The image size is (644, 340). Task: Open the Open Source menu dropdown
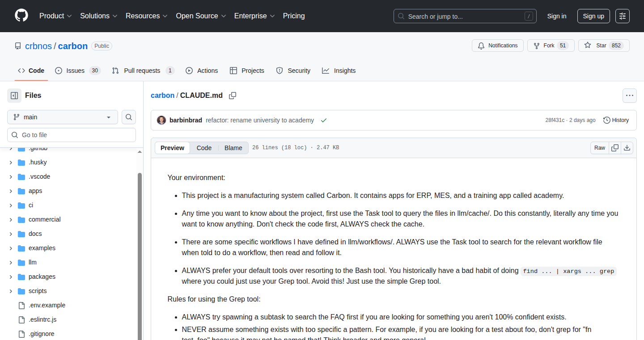tap(201, 16)
